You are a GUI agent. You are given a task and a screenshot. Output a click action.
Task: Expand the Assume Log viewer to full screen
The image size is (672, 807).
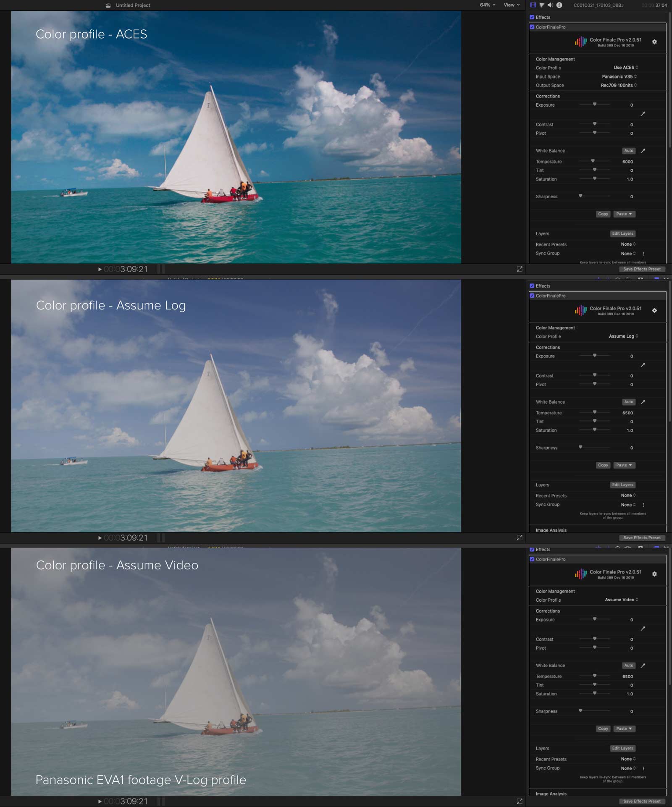tap(520, 538)
